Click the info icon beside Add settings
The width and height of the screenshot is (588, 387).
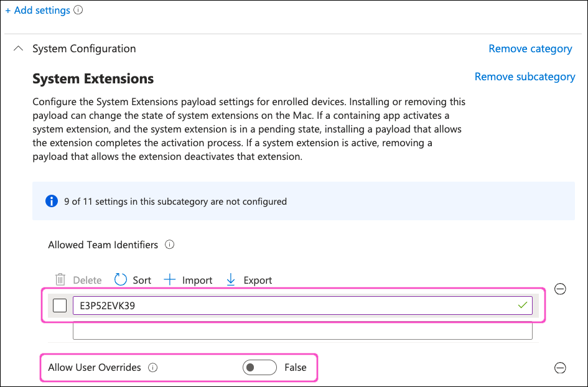click(x=78, y=10)
